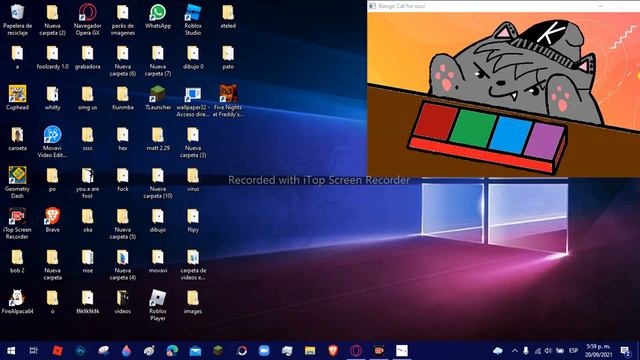This screenshot has width=640, height=360.
Task: Open network status tray icon
Action: (537, 351)
